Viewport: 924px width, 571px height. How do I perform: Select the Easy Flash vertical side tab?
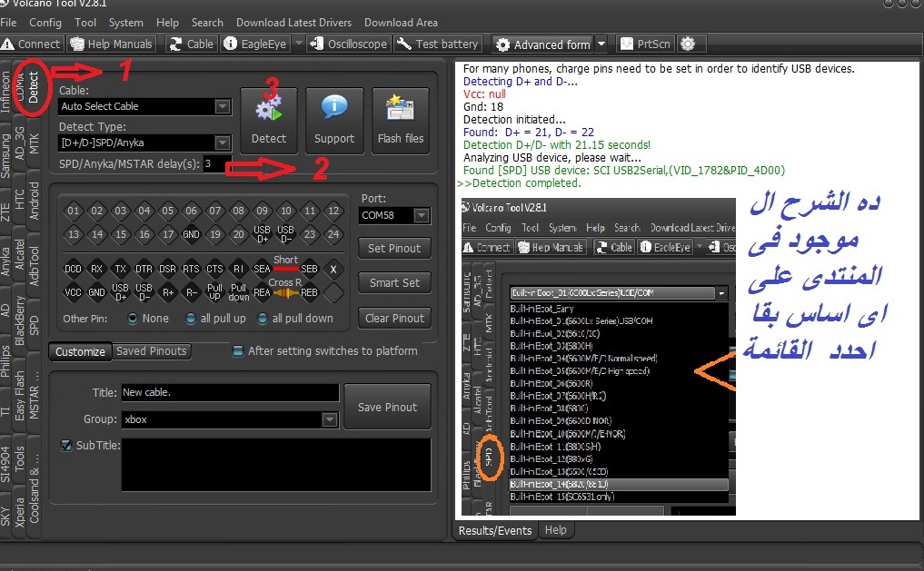coord(19,395)
